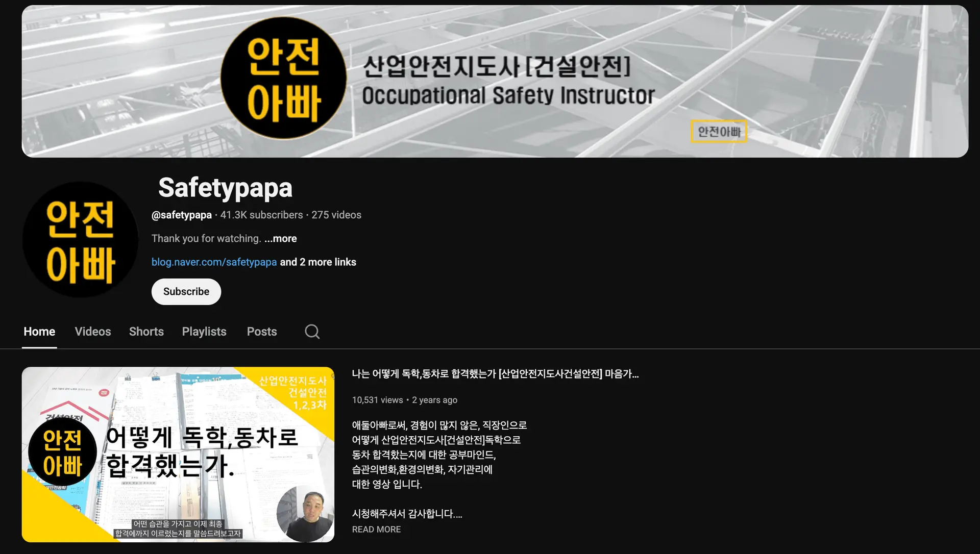
Task: Click the featured video title
Action: pos(495,374)
